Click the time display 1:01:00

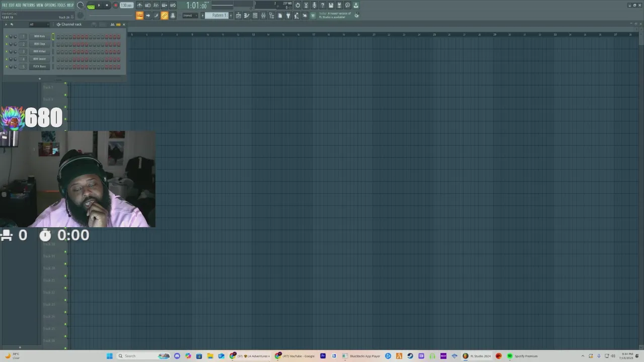196,6
